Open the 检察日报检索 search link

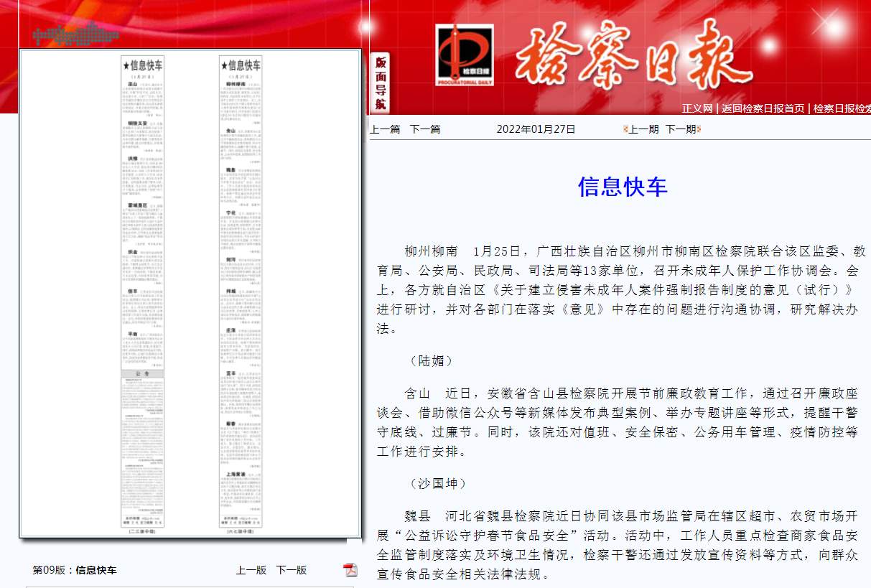tap(842, 108)
